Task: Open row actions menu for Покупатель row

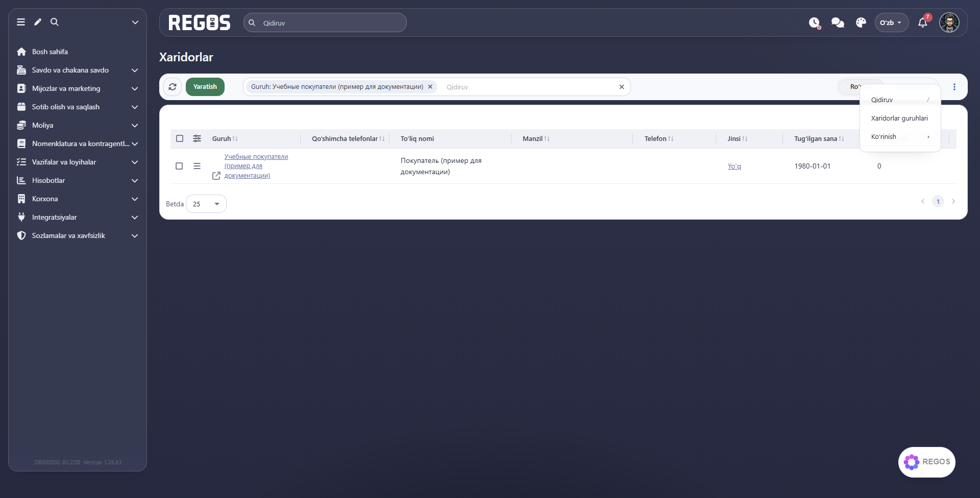Action: coord(197,166)
